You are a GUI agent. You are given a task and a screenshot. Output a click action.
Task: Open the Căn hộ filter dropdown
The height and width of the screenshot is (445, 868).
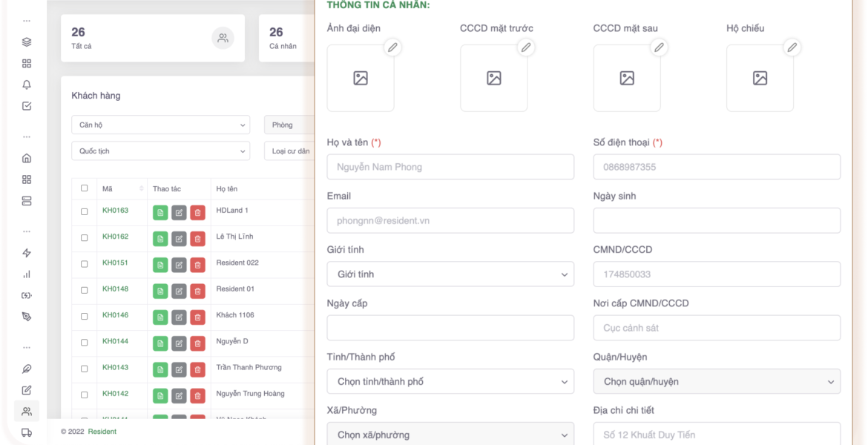click(x=161, y=125)
